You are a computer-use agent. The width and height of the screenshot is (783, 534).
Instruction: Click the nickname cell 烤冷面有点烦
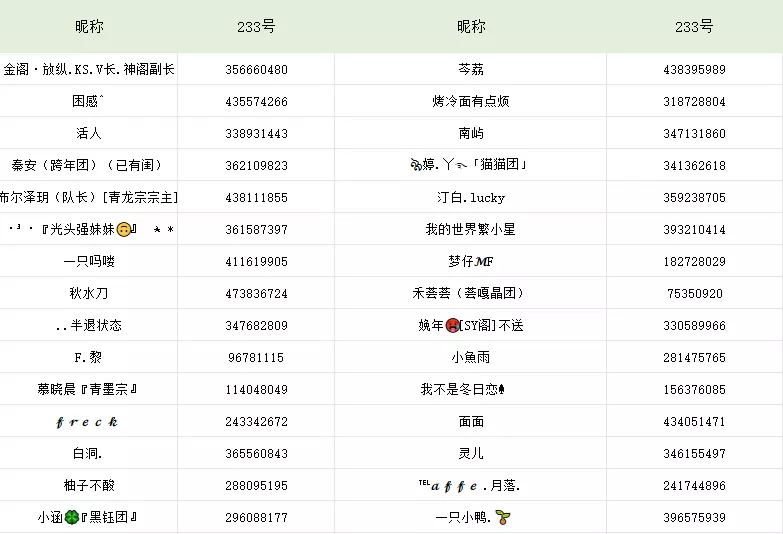tap(470, 102)
